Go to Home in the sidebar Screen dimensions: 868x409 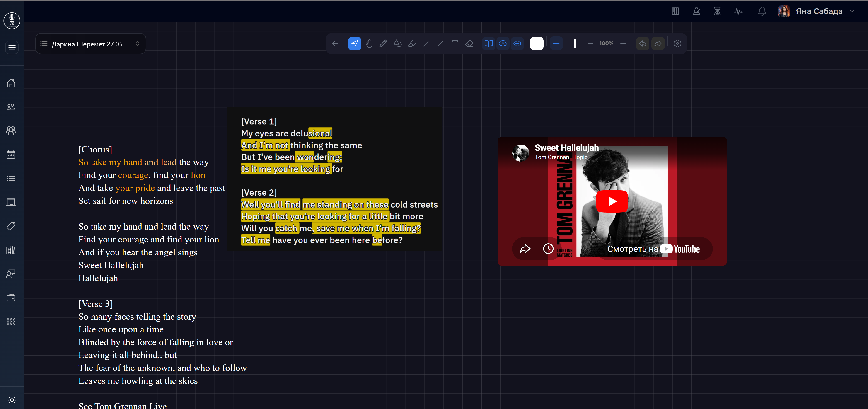coord(11,83)
